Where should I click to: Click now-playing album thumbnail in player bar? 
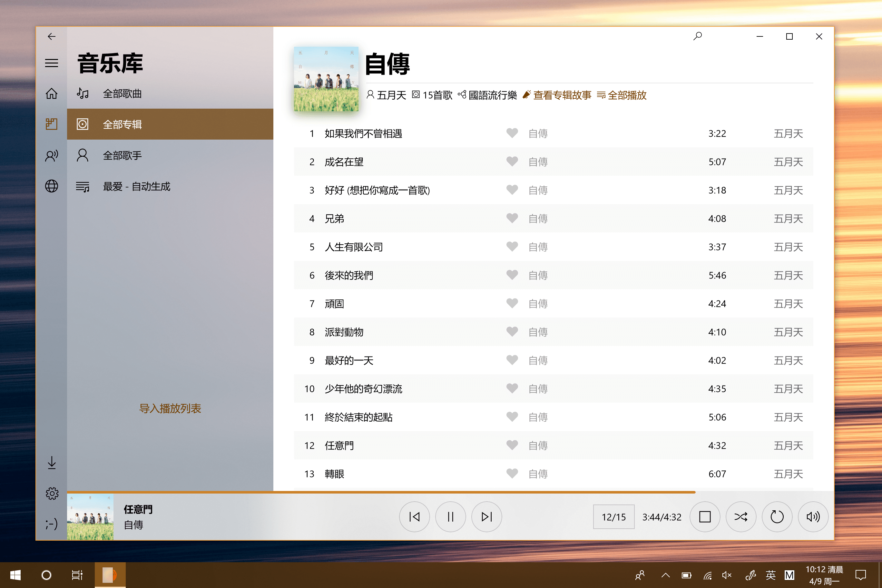90,517
